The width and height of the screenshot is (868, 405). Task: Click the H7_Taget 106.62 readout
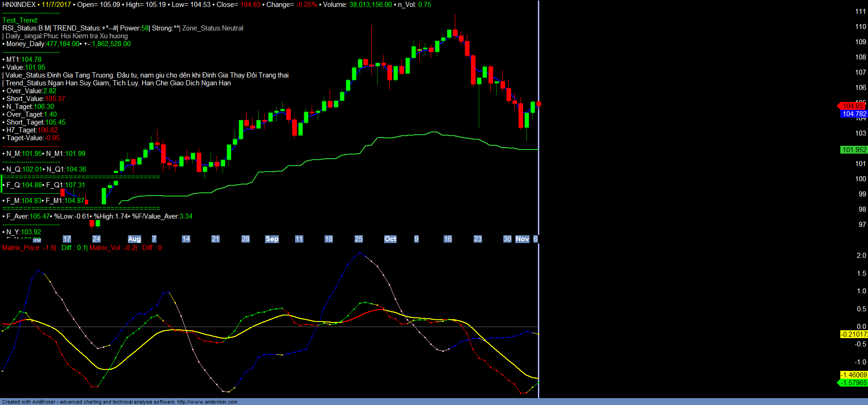point(32,130)
